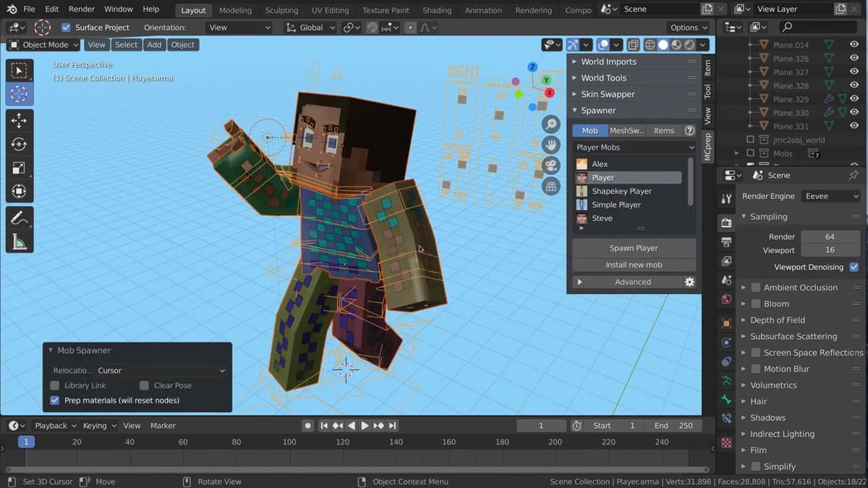The width and height of the screenshot is (868, 488).
Task: Click the viewport zoom magnifier icon
Action: 551,124
